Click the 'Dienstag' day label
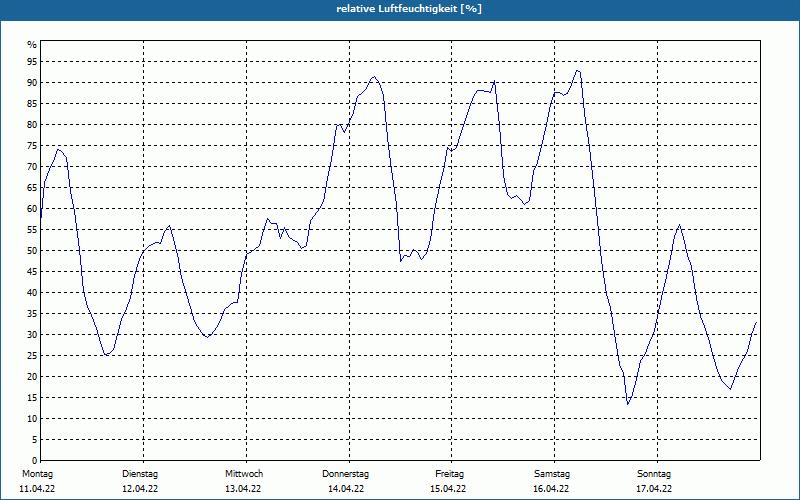Viewport: 800px width, 500px height. click(140, 474)
